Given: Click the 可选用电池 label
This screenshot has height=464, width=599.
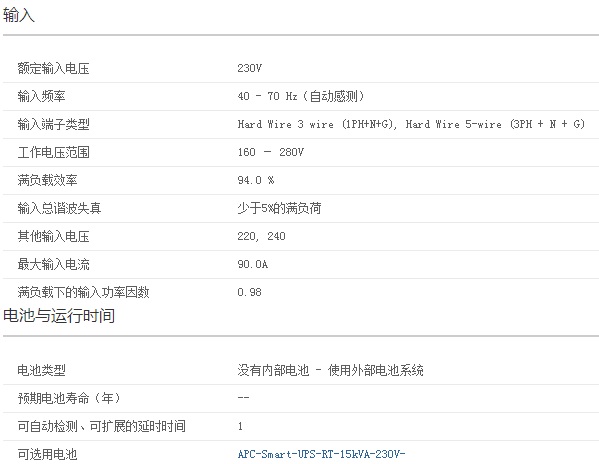Looking at the screenshot, I should pyautogui.click(x=47, y=454).
